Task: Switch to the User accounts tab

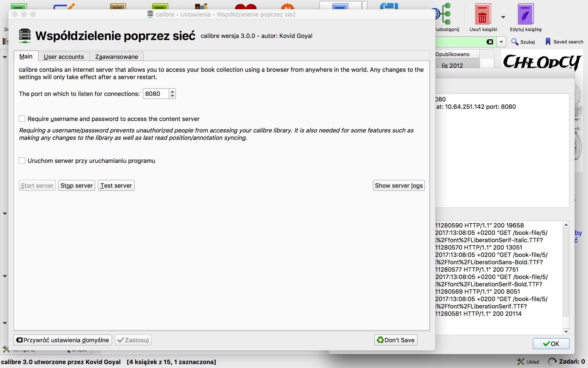Action: click(x=64, y=57)
